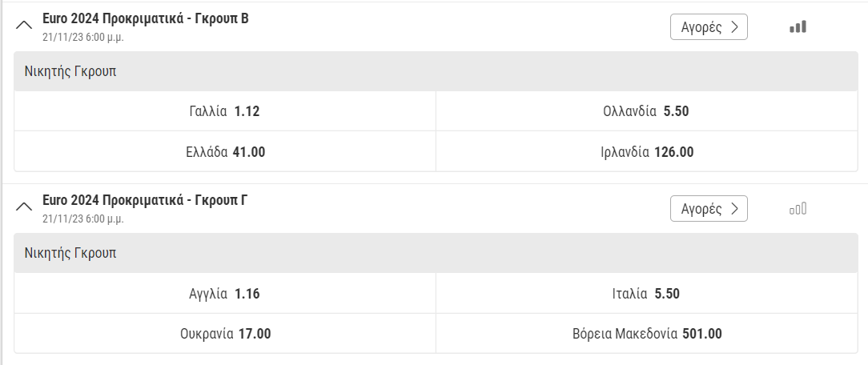Choose Ουκρανία at odds 17.00
Screen dimensions: 868x365
click(x=225, y=334)
